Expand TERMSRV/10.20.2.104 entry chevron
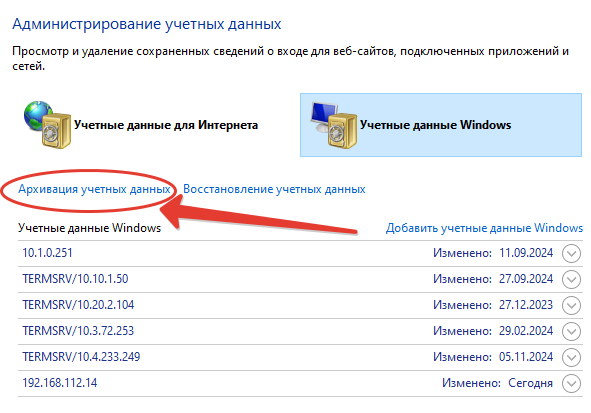 coord(571,305)
